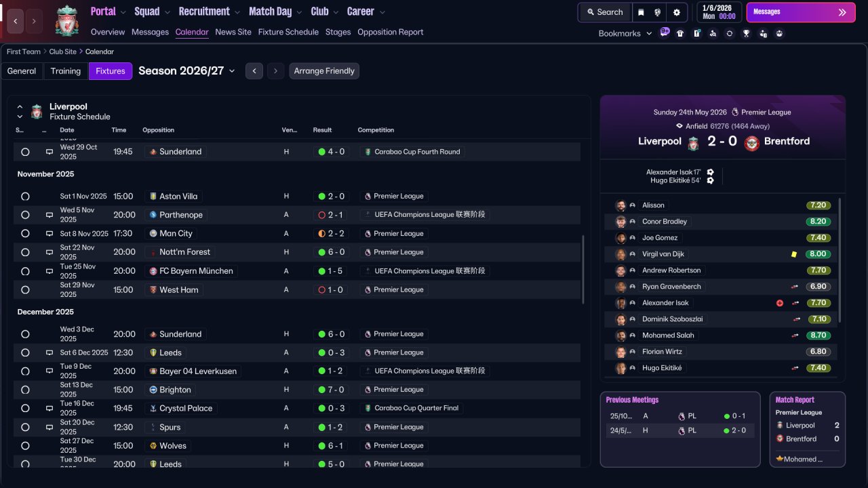868x488 pixels.
Task: Go to previous season with left arrow
Action: [x=254, y=71]
